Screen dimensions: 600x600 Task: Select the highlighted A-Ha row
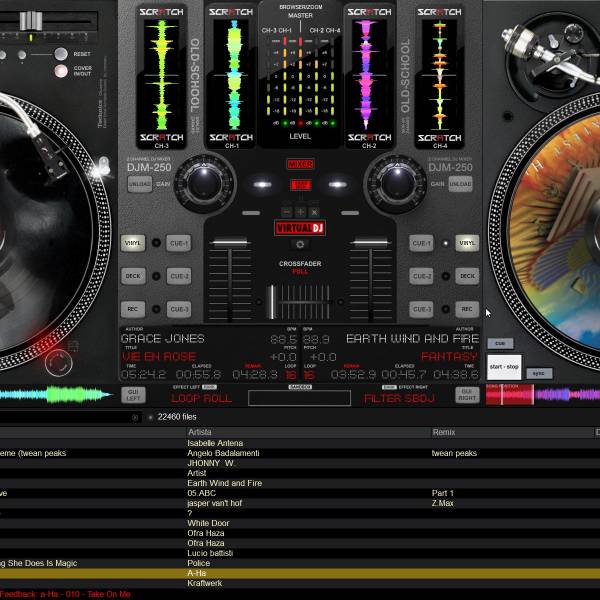300,573
